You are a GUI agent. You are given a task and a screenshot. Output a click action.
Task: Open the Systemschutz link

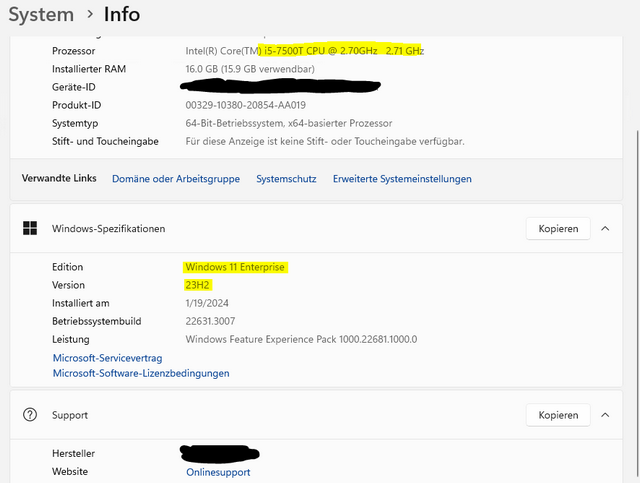coord(286,179)
